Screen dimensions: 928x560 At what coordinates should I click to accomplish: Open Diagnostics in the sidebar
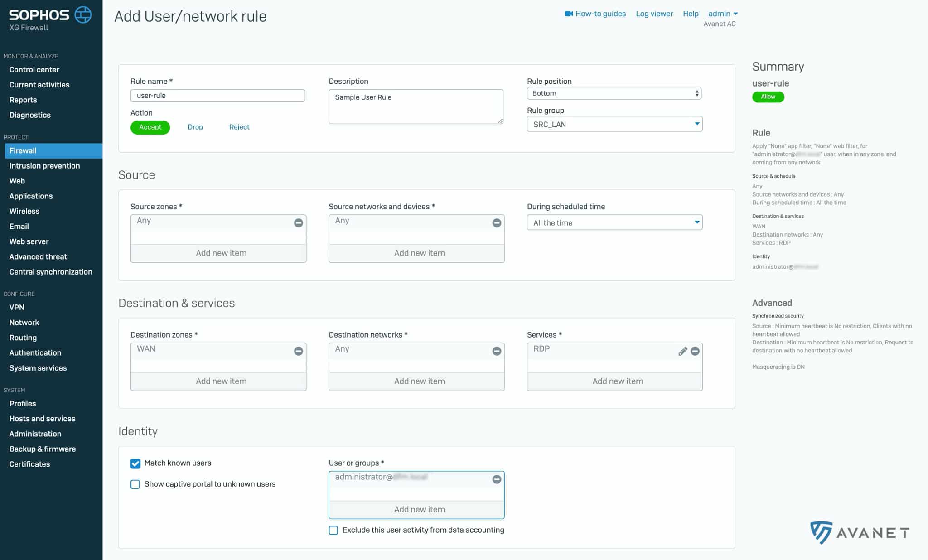pos(30,115)
